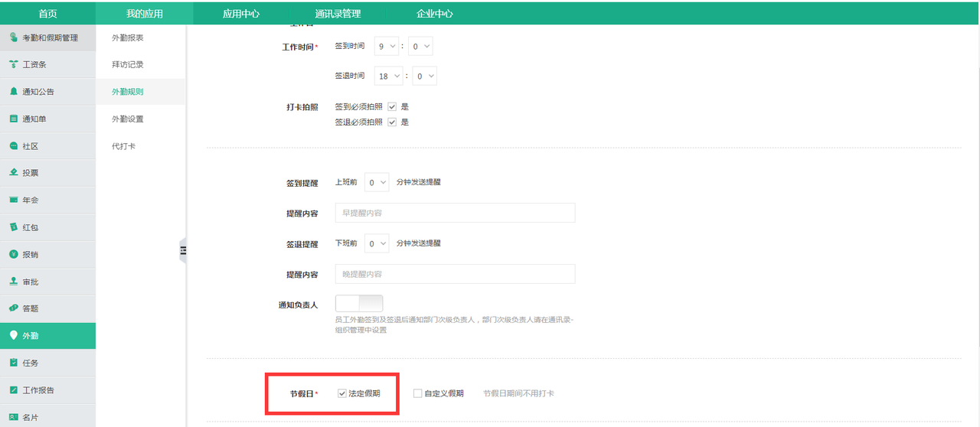
Task: Click the 名片 business card icon
Action: [14, 417]
